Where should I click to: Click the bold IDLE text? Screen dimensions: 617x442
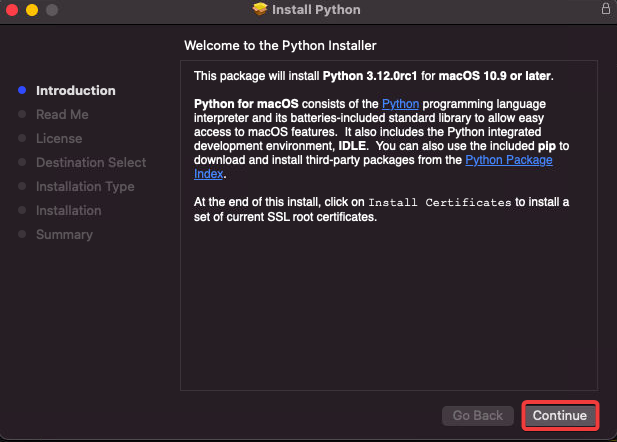(352, 146)
